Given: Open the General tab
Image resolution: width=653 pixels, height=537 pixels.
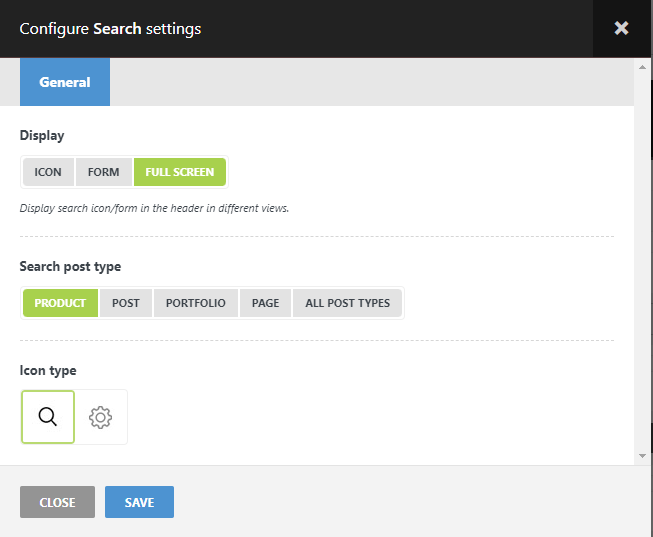Looking at the screenshot, I should [x=65, y=82].
